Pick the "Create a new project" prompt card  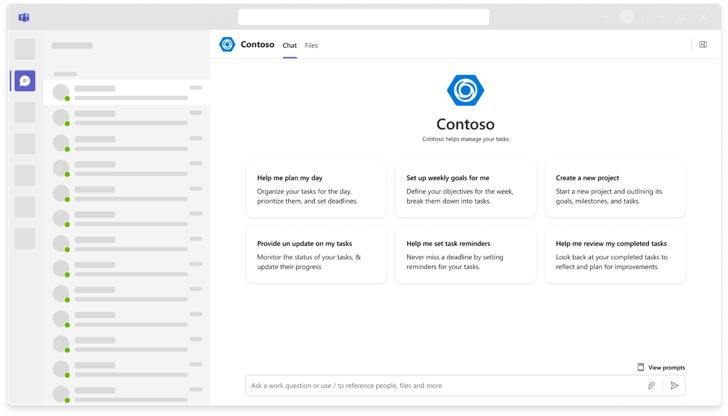click(x=615, y=189)
